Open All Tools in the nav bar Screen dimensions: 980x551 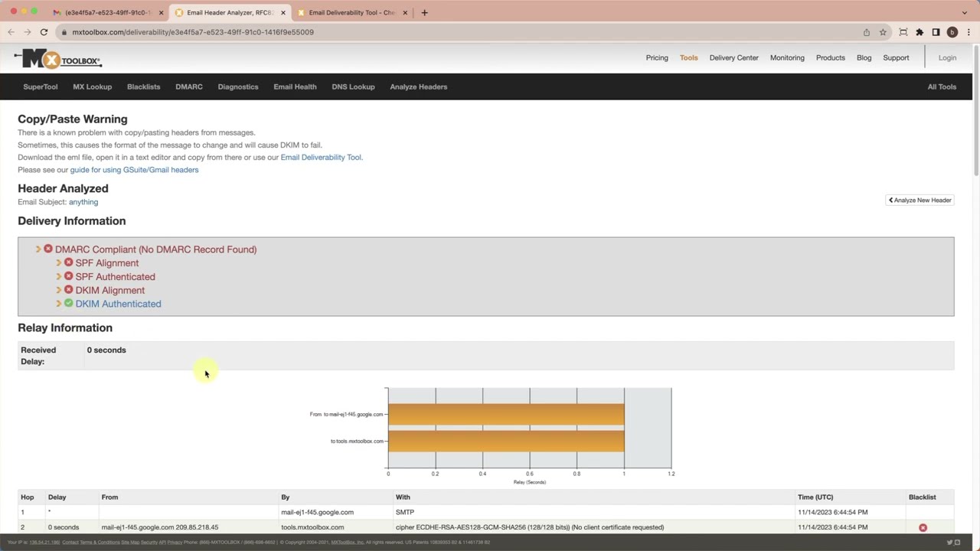942,86
